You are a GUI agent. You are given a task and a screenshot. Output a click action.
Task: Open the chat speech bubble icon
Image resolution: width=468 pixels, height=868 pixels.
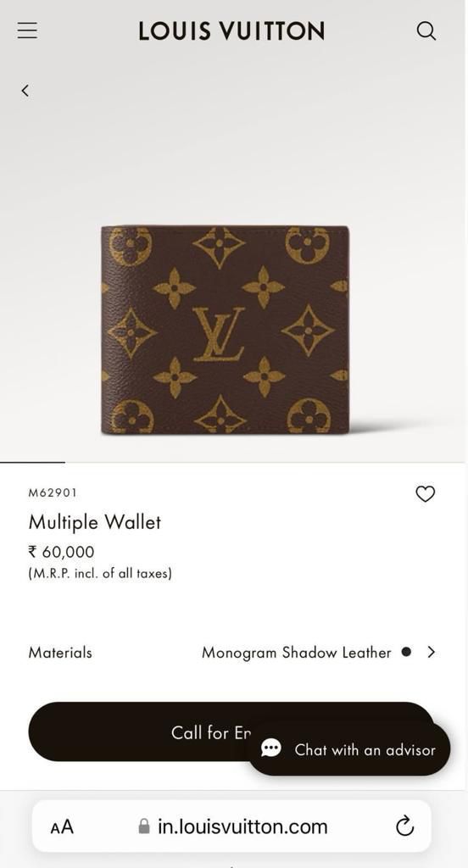point(270,749)
